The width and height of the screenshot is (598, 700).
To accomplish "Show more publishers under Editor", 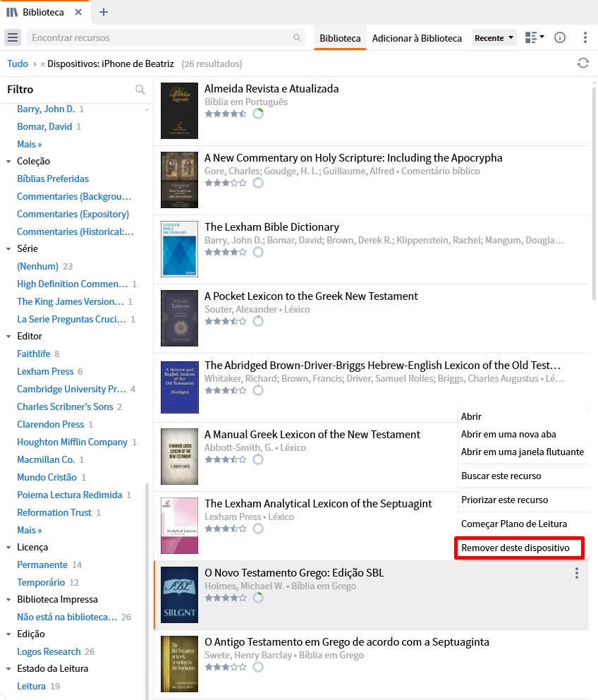I will coord(30,530).
